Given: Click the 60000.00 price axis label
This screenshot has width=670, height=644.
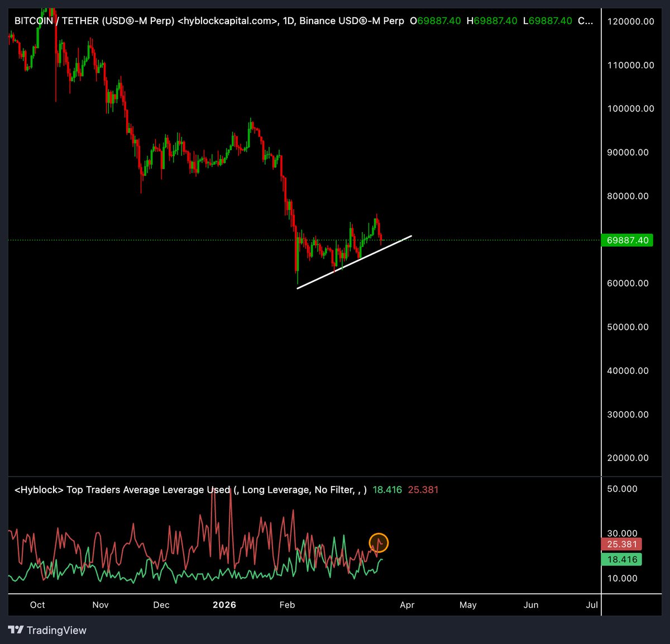Looking at the screenshot, I should tap(628, 283).
